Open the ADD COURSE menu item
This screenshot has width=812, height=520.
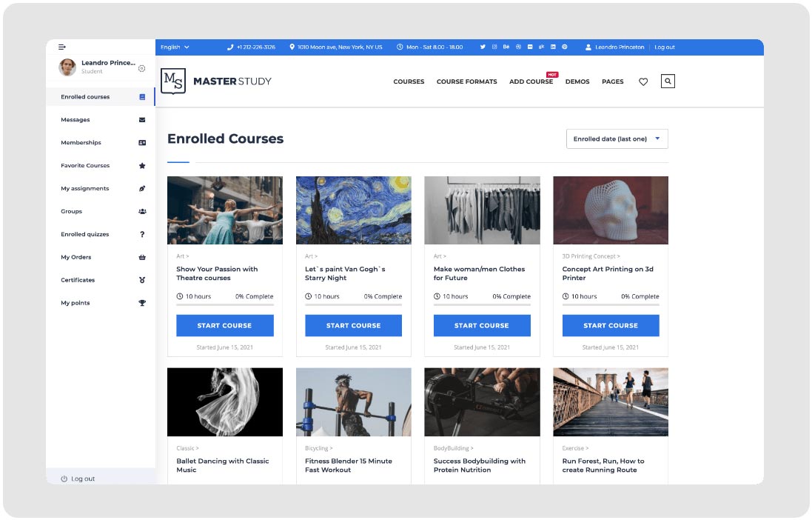pyautogui.click(x=531, y=82)
